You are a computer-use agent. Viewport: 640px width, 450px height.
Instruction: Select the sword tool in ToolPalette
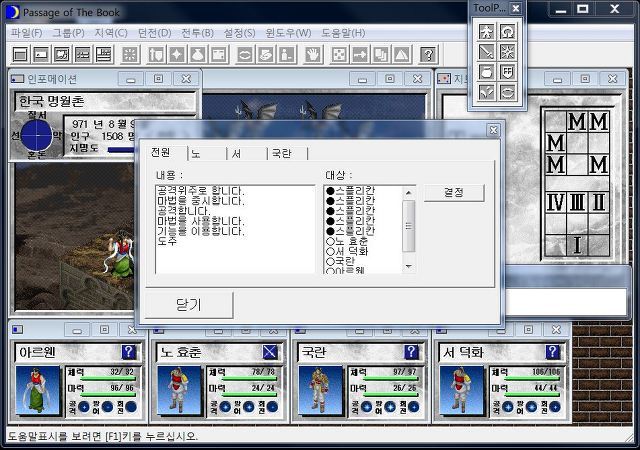coord(487,52)
